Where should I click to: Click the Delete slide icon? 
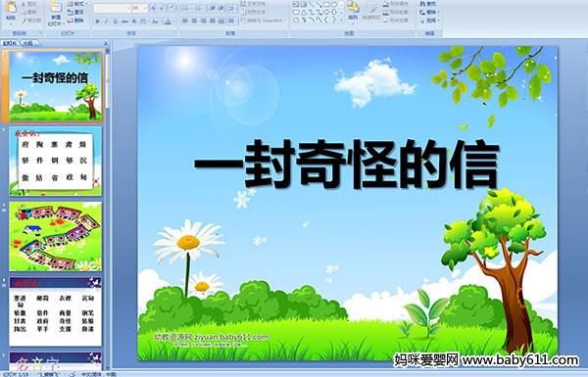point(71,21)
